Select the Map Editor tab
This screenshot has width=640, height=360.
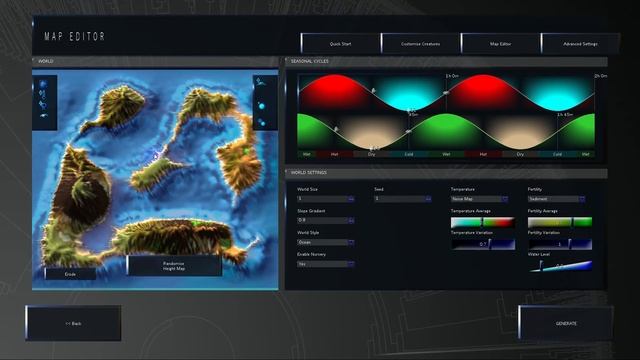(x=500, y=44)
